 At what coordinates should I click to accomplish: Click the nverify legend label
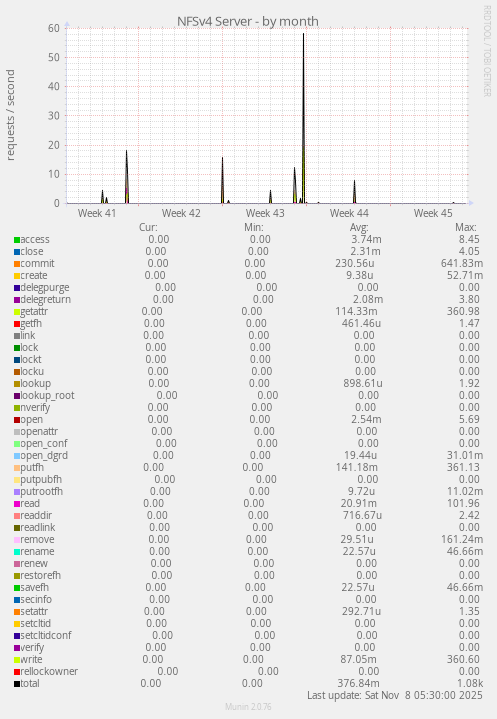(x=35, y=407)
